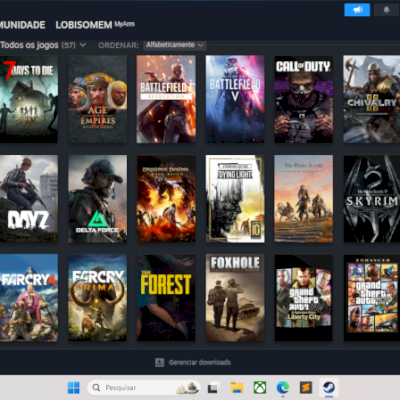Select the Call of Duty cover
Viewport: 400px width, 400px height.
pos(303,99)
